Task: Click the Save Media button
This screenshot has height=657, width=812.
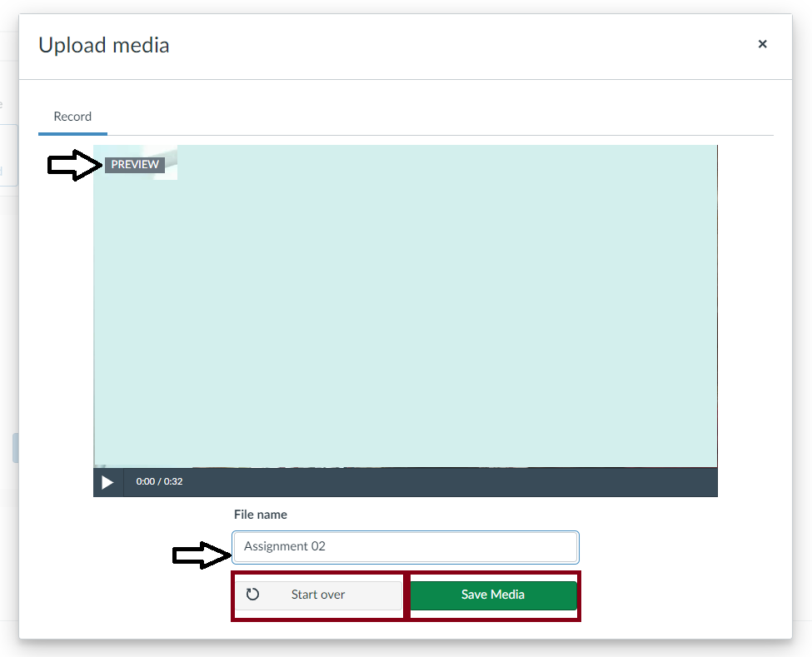Action: pyautogui.click(x=493, y=595)
